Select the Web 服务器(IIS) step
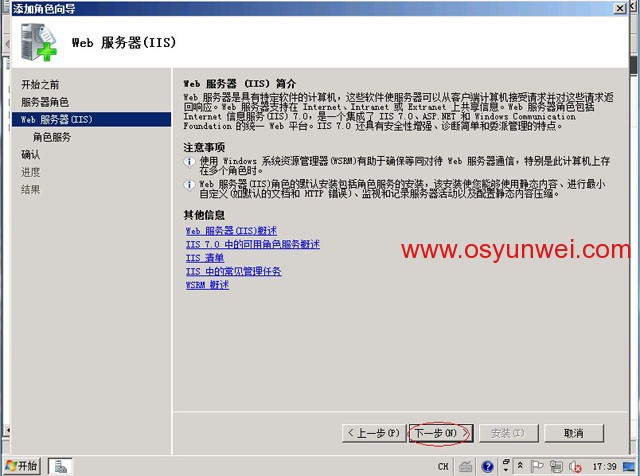Image resolution: width=640 pixels, height=476 pixels. click(x=91, y=120)
